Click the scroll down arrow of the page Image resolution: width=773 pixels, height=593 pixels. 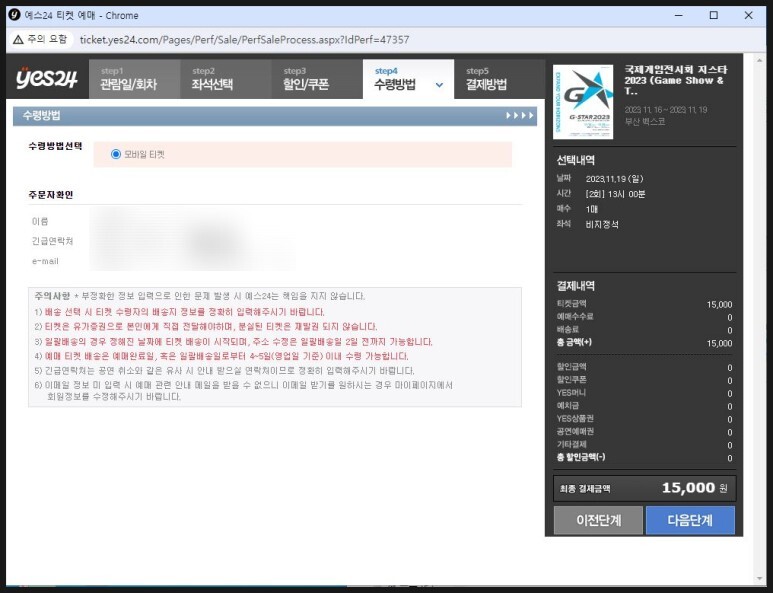pos(759,579)
